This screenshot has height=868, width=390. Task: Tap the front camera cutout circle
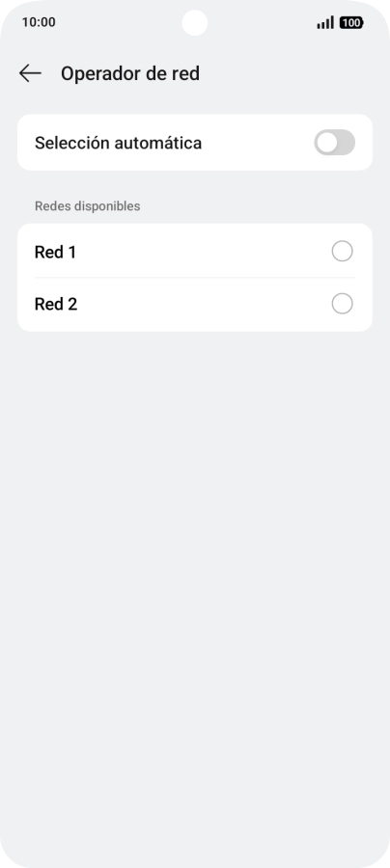[195, 23]
